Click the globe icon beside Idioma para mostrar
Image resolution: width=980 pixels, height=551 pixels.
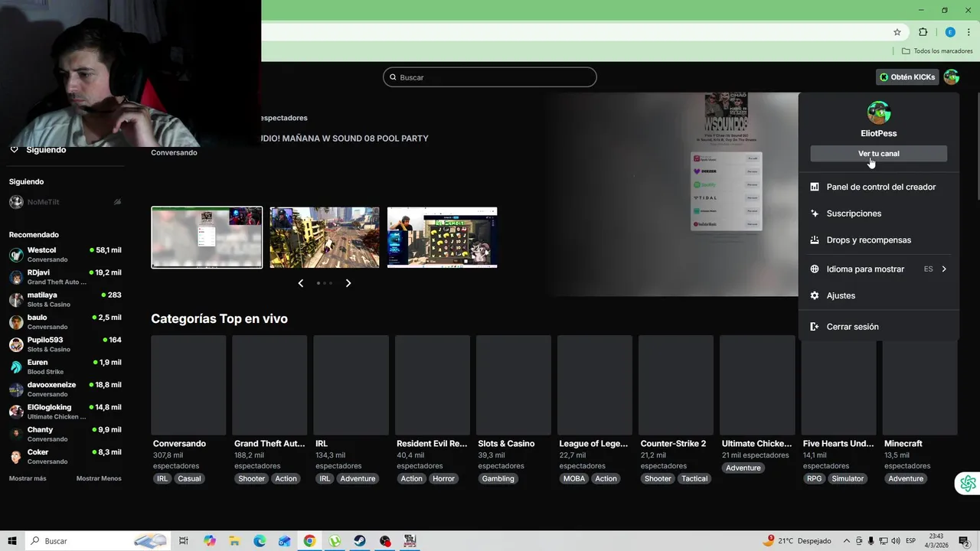click(815, 269)
